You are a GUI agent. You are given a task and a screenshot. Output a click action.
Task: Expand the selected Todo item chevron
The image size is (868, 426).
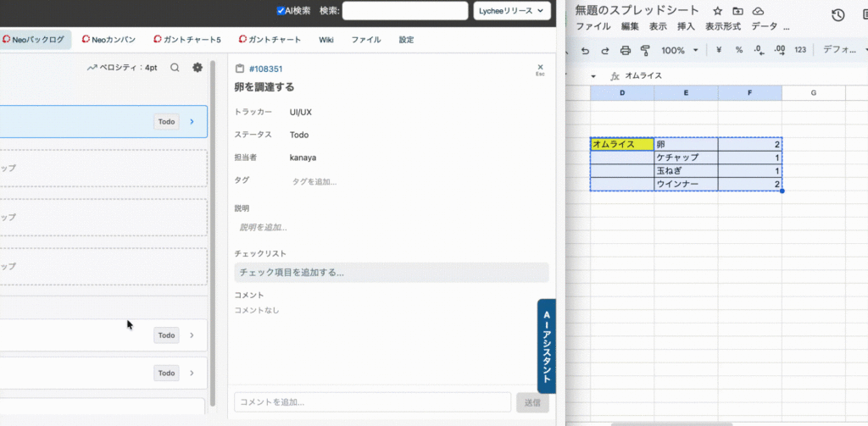(192, 122)
